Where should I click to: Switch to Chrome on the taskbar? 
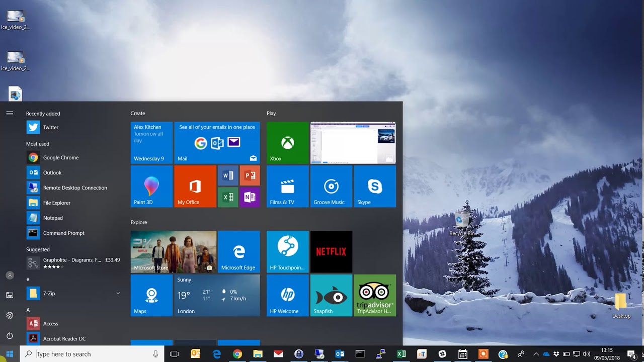coord(237,354)
